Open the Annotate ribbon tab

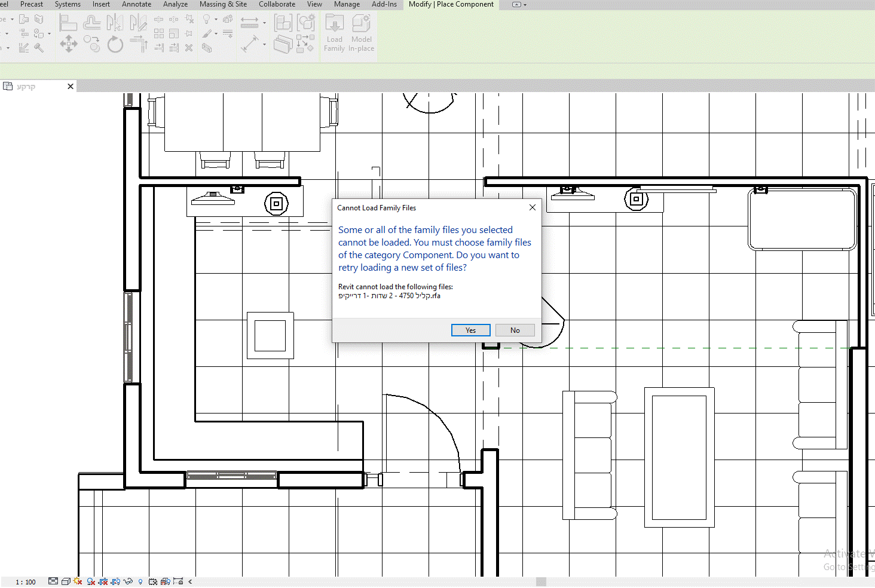[x=136, y=4]
